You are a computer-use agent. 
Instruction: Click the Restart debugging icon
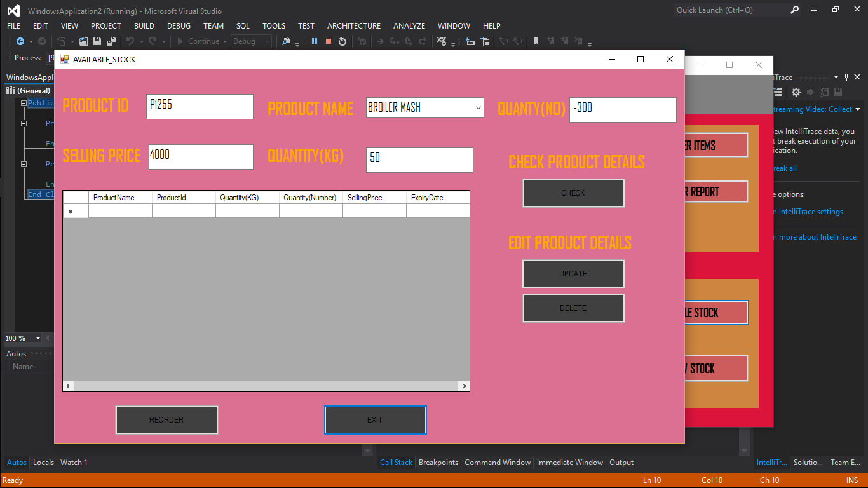click(342, 41)
